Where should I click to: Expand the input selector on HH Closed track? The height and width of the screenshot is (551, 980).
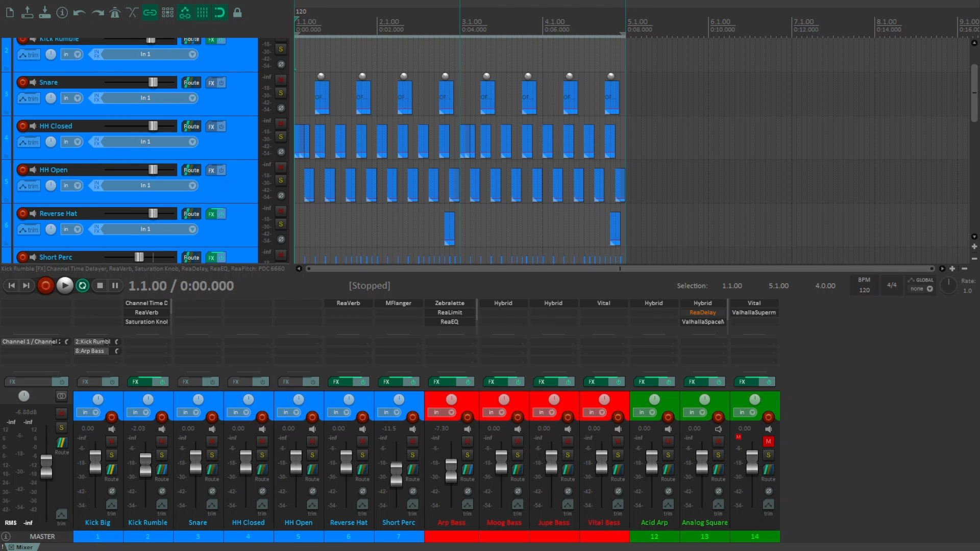pyautogui.click(x=193, y=141)
